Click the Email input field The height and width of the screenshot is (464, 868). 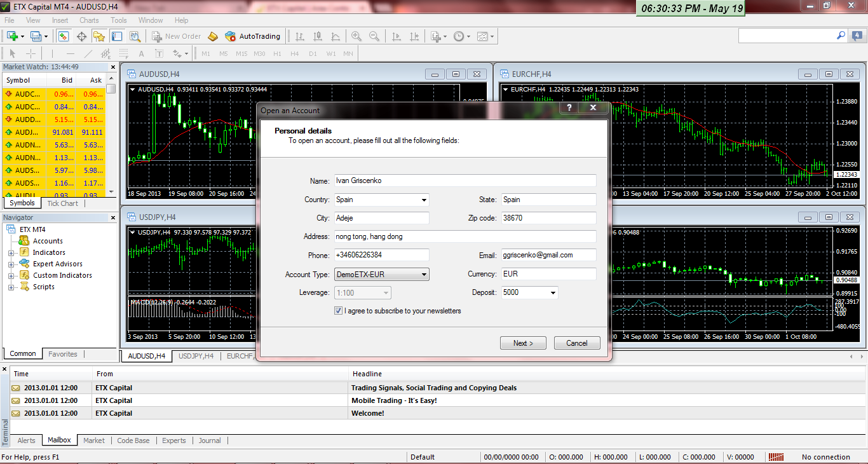[549, 255]
